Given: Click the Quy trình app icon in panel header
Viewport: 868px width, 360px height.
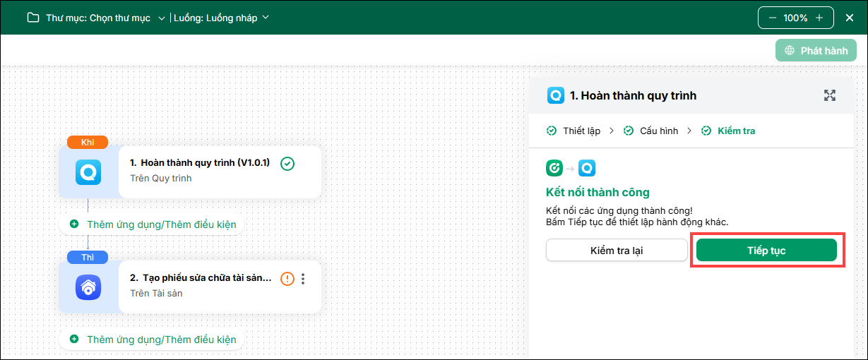Looking at the screenshot, I should (x=556, y=95).
